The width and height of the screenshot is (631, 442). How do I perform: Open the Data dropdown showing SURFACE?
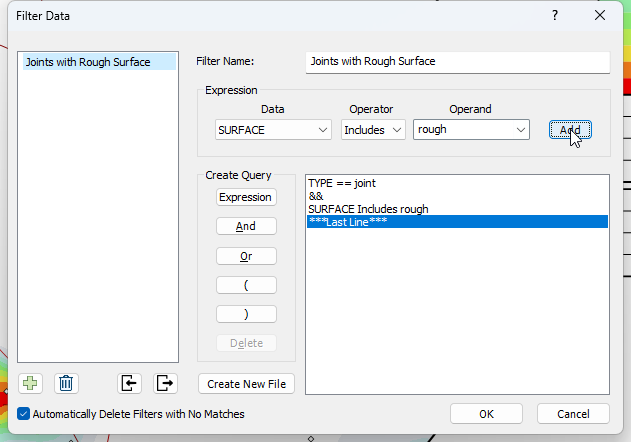[x=273, y=130]
